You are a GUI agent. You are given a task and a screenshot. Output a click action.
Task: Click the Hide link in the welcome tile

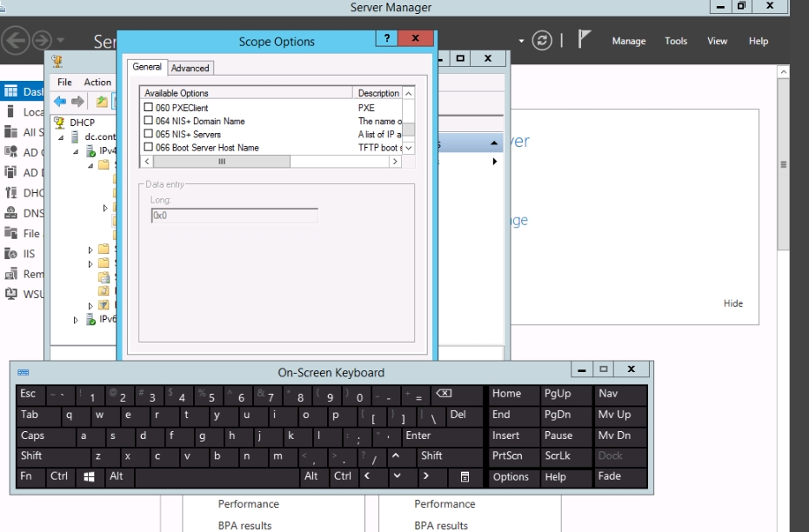click(x=732, y=303)
